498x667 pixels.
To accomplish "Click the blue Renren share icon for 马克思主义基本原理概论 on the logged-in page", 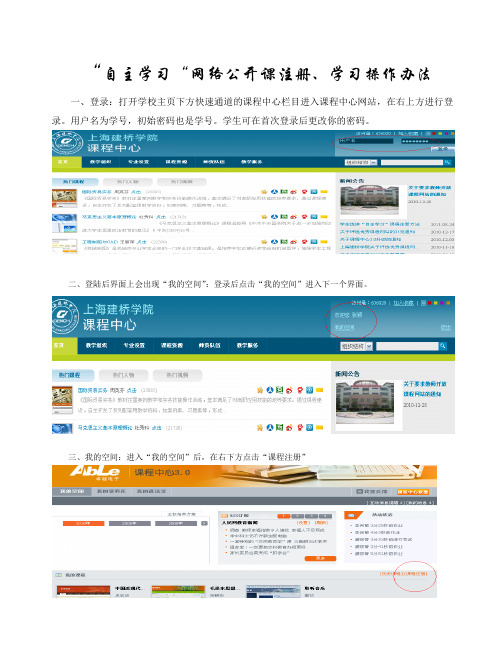I will [x=270, y=427].
